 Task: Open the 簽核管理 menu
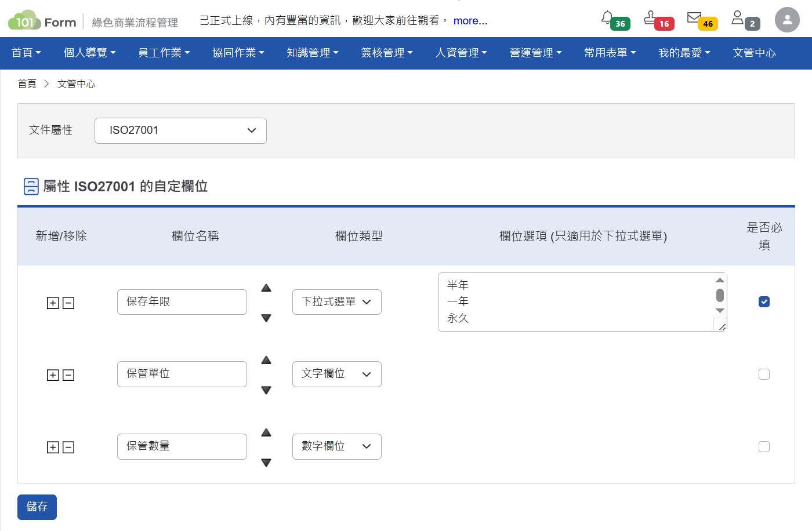point(387,53)
